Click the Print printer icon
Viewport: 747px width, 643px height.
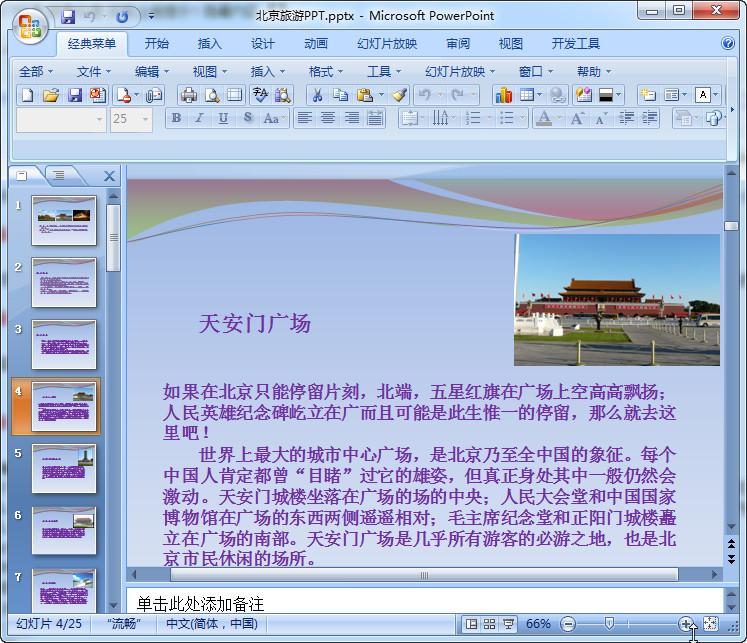click(x=189, y=96)
